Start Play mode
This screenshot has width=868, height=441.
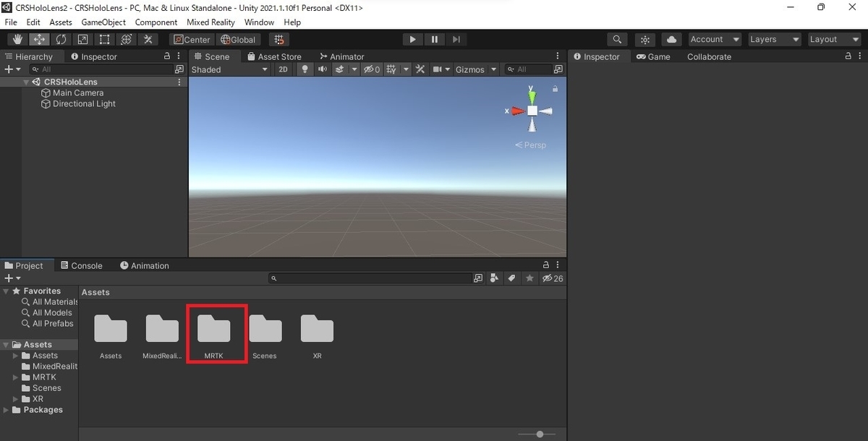[412, 39]
